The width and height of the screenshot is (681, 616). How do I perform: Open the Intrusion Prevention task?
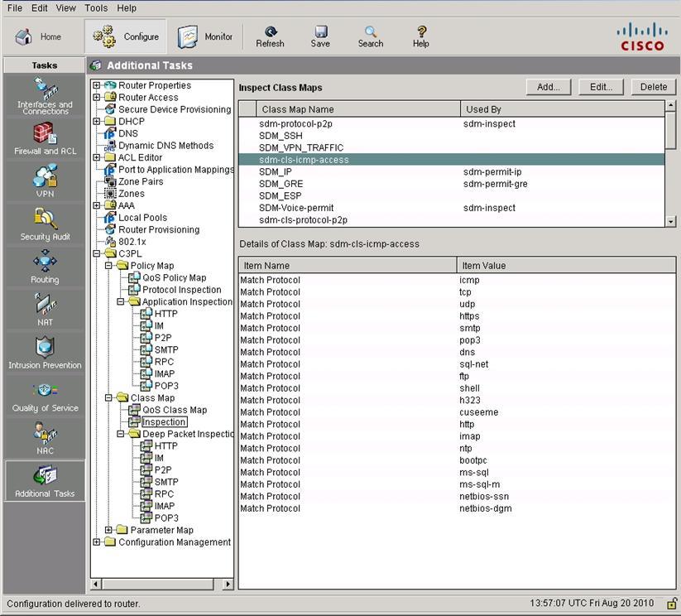(45, 353)
